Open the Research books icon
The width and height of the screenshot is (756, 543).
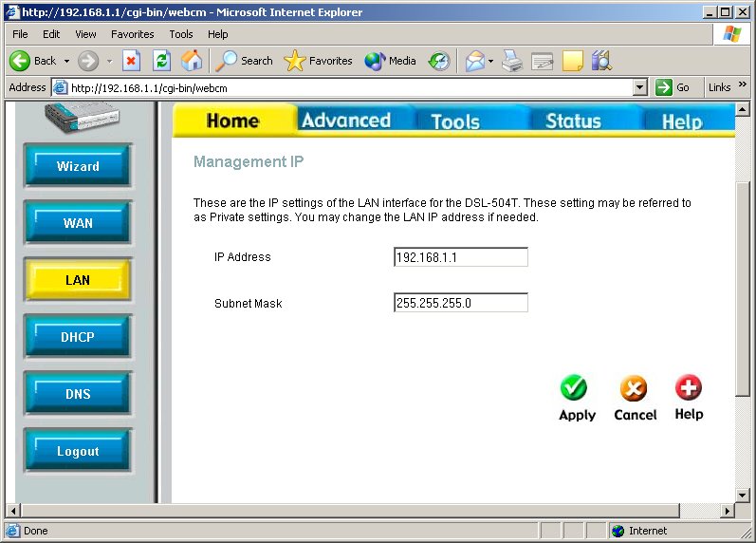(601, 61)
